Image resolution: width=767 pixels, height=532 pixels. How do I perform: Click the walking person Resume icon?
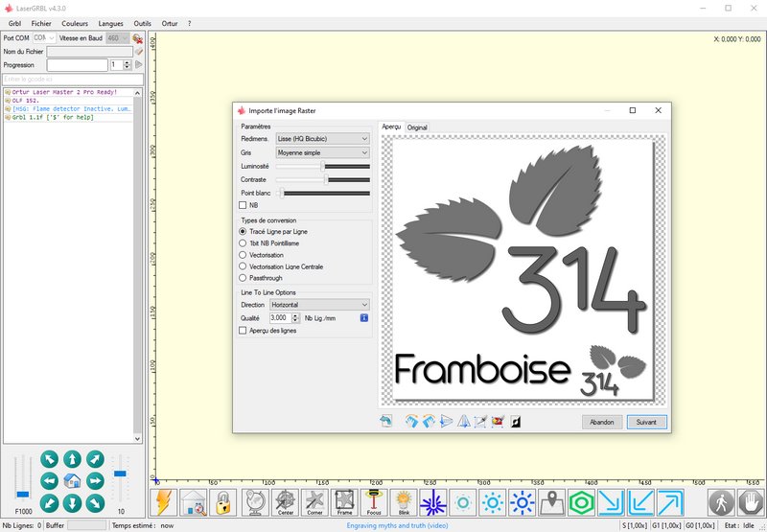point(722,502)
